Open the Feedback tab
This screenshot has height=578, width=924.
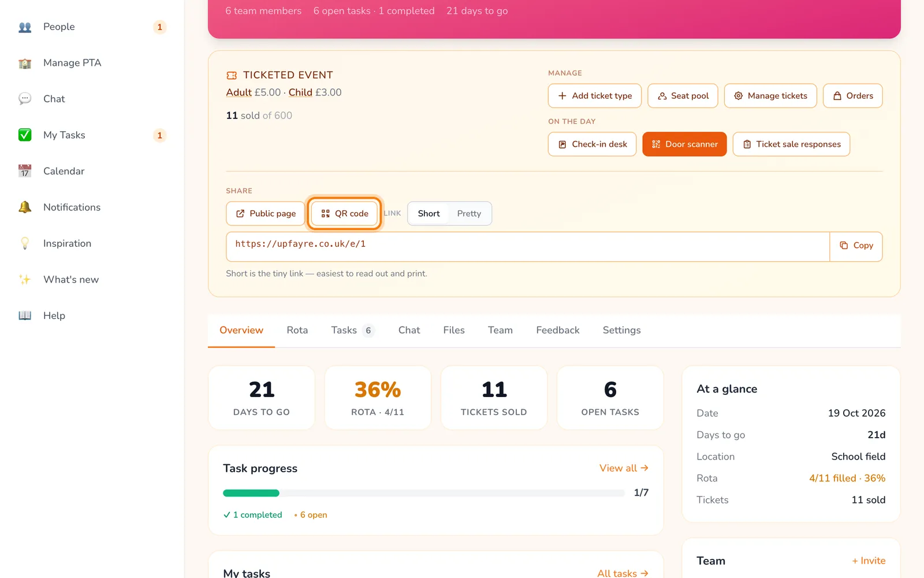coord(558,331)
